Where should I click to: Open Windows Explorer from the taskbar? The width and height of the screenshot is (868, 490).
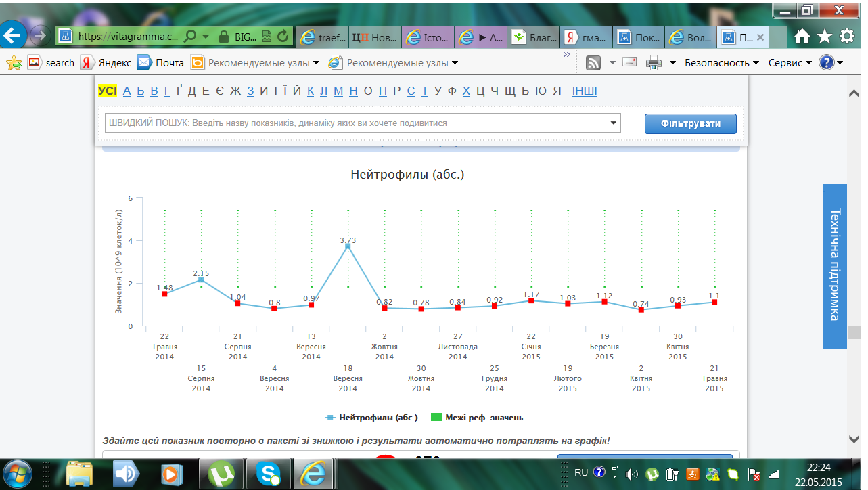[x=81, y=472]
